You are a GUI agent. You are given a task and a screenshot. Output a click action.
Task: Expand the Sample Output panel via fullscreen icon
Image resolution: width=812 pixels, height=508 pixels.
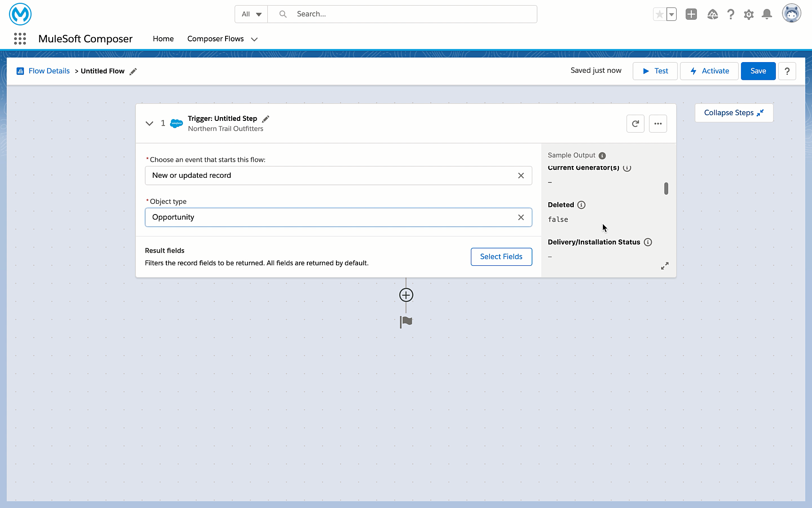click(x=664, y=266)
